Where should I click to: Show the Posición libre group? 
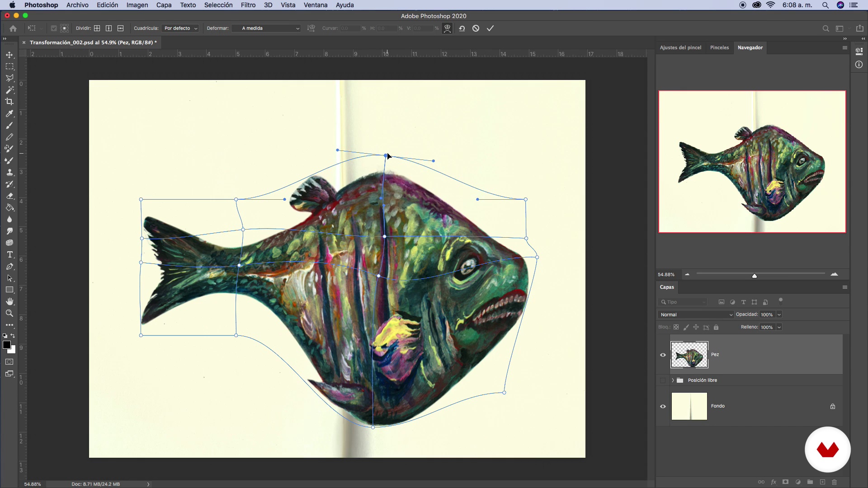pos(663,380)
